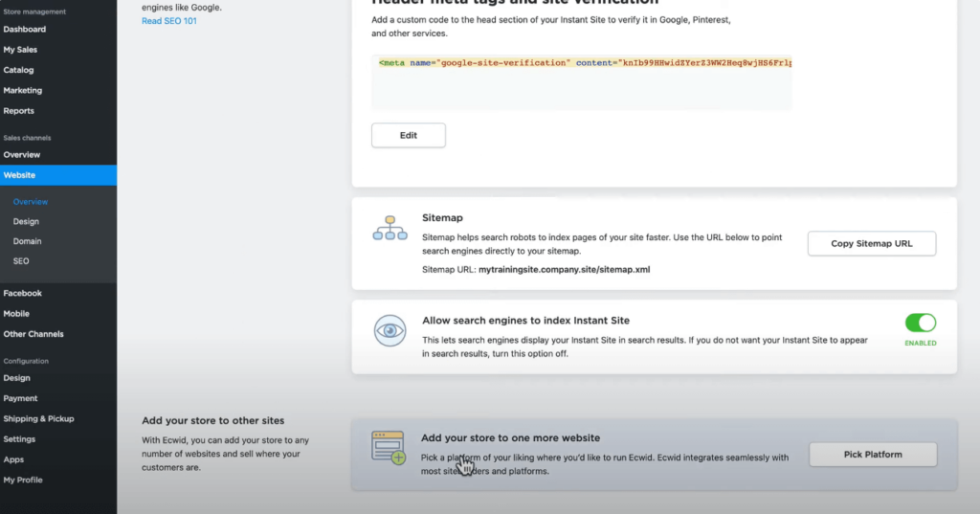Click 'Allow search engines to index Instant Site' heading

pyautogui.click(x=525, y=320)
